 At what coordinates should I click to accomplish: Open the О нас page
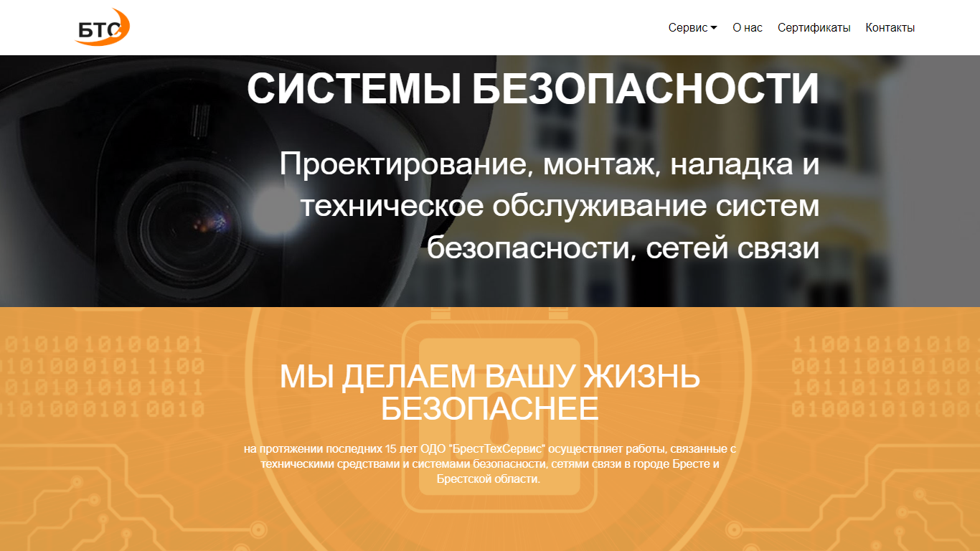[x=748, y=28]
